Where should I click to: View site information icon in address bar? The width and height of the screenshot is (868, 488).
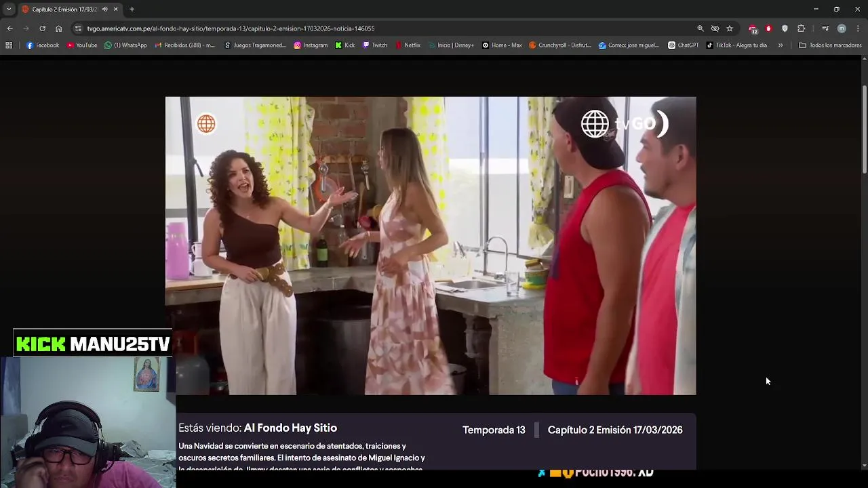pyautogui.click(x=78, y=28)
